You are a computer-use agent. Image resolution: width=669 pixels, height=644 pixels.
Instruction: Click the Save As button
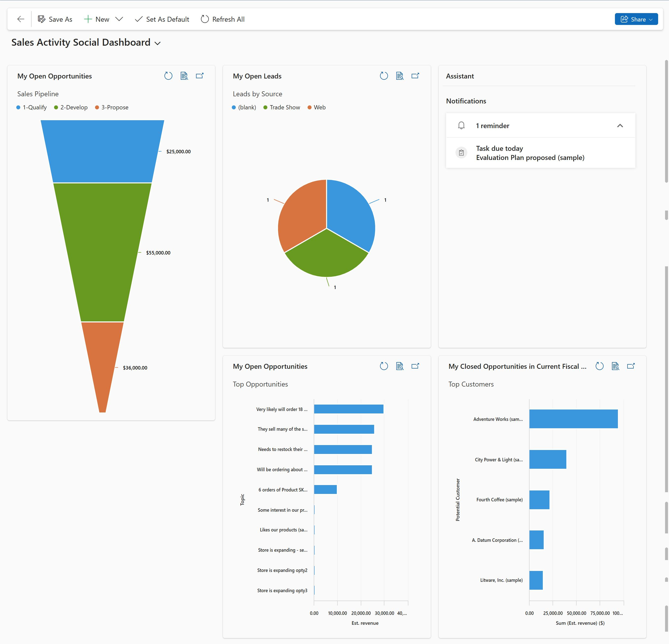coord(56,19)
